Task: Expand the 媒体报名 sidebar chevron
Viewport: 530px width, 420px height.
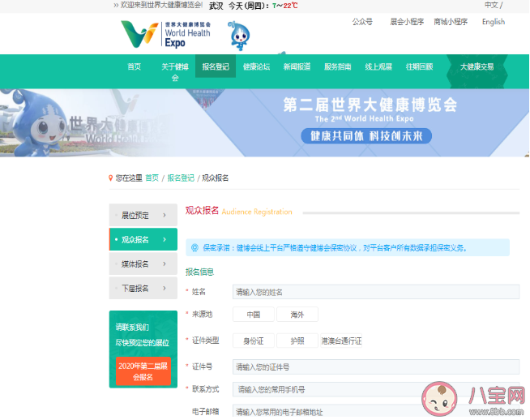Action: coord(165,264)
